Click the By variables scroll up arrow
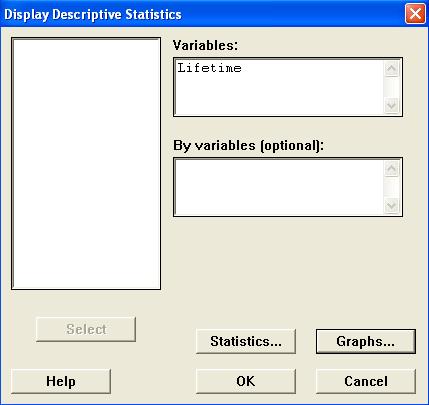This screenshot has height=405, width=429. (x=392, y=169)
